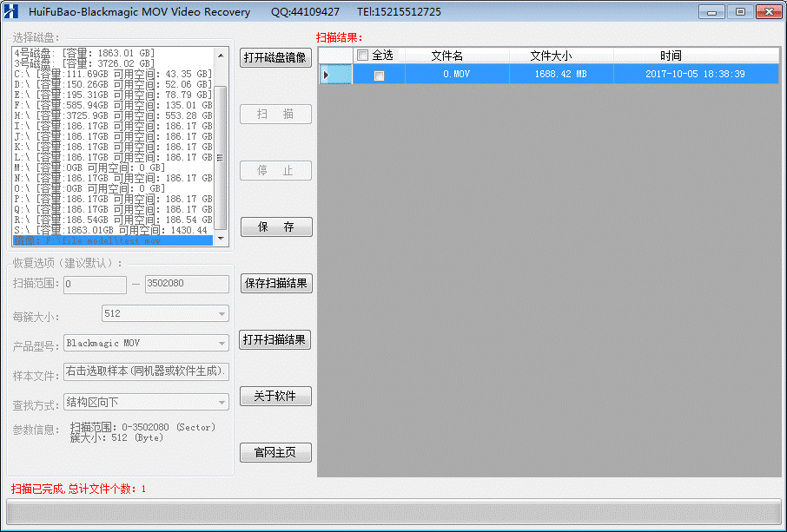Screen dimensions: 787x532
Task: Save scan results via 保存扫描结果
Action: click(x=275, y=283)
